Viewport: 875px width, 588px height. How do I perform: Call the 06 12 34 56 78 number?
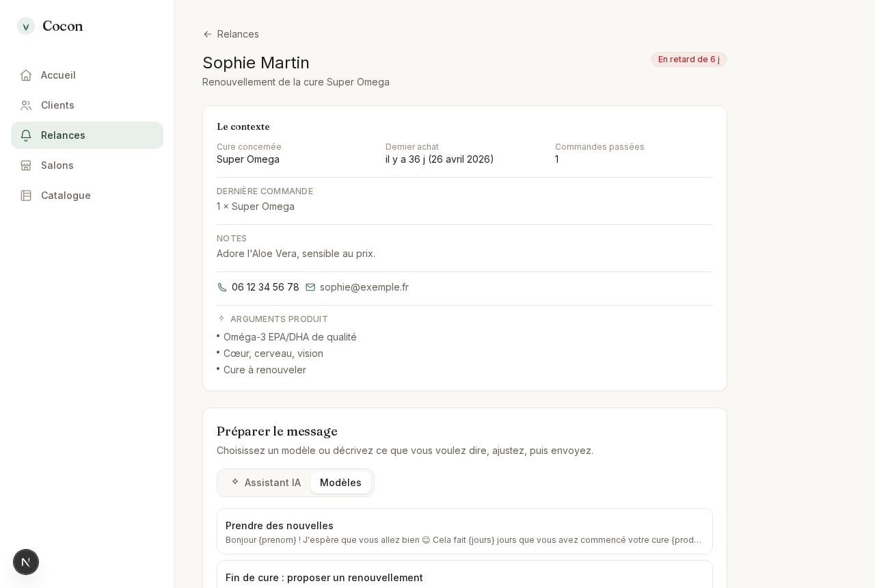coord(265,287)
